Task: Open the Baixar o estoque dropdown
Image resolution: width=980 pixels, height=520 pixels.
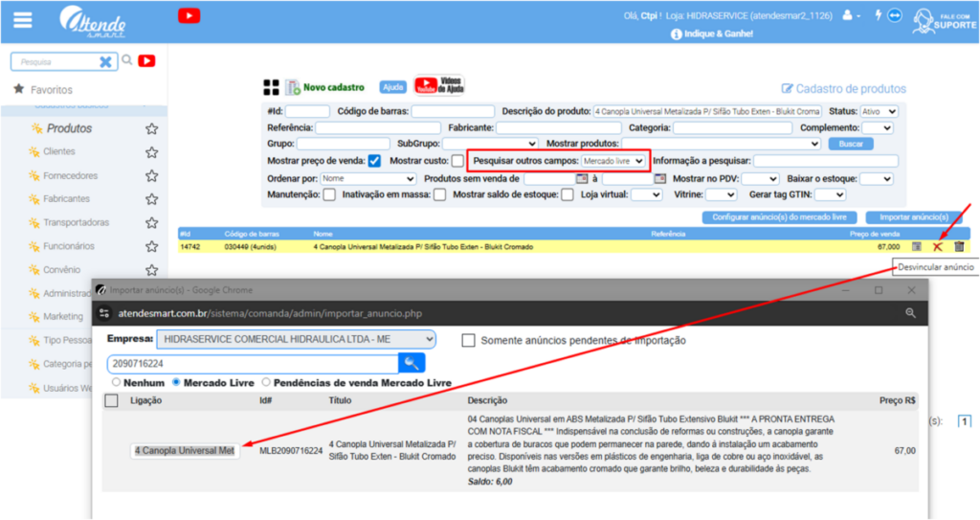Action: point(877,178)
